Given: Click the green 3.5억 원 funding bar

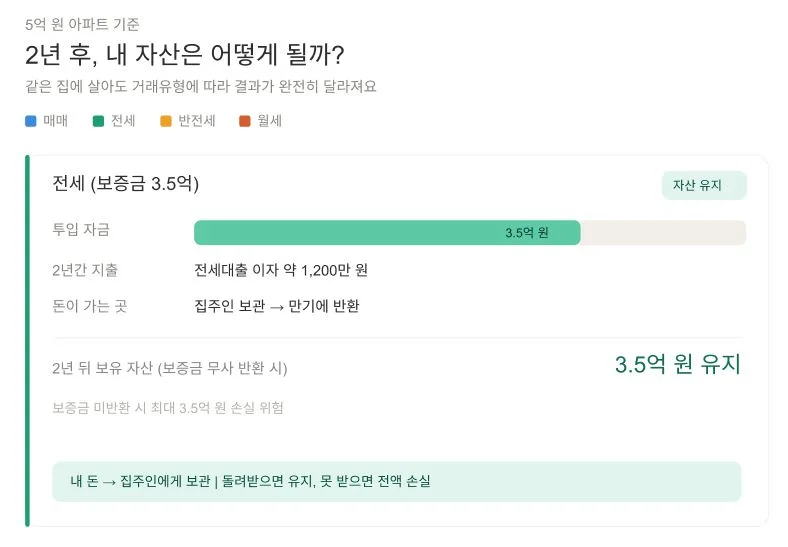Looking at the screenshot, I should pos(387,233).
